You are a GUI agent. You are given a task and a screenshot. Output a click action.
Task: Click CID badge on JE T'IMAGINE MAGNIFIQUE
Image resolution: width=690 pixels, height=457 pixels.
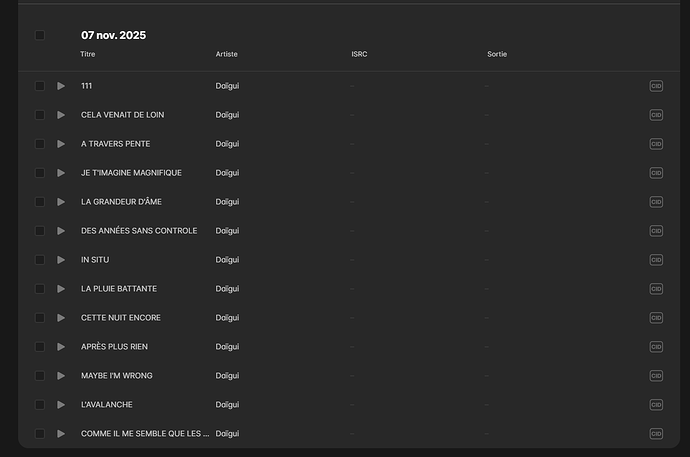[656, 173]
